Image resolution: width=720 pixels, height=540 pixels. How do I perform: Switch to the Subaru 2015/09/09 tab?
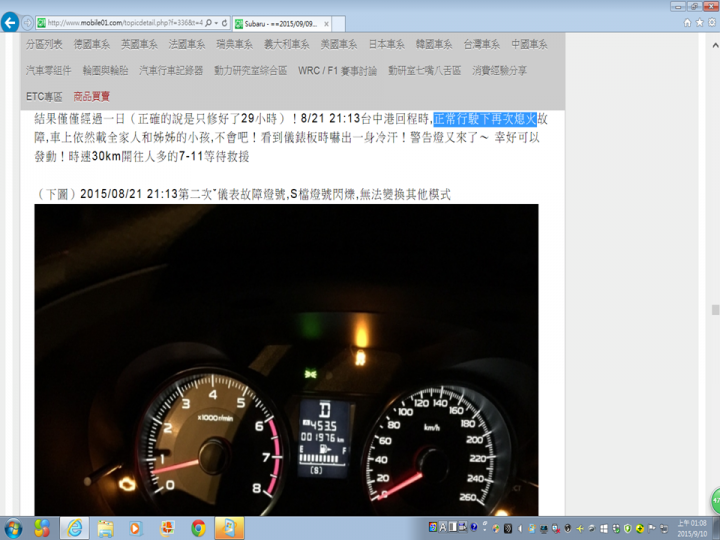point(281,23)
